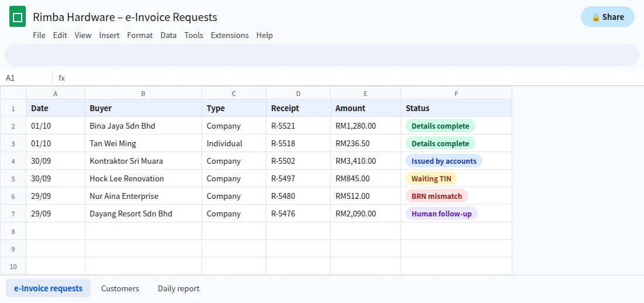This screenshot has width=644, height=303.
Task: Open the Data menu
Action: pos(169,35)
